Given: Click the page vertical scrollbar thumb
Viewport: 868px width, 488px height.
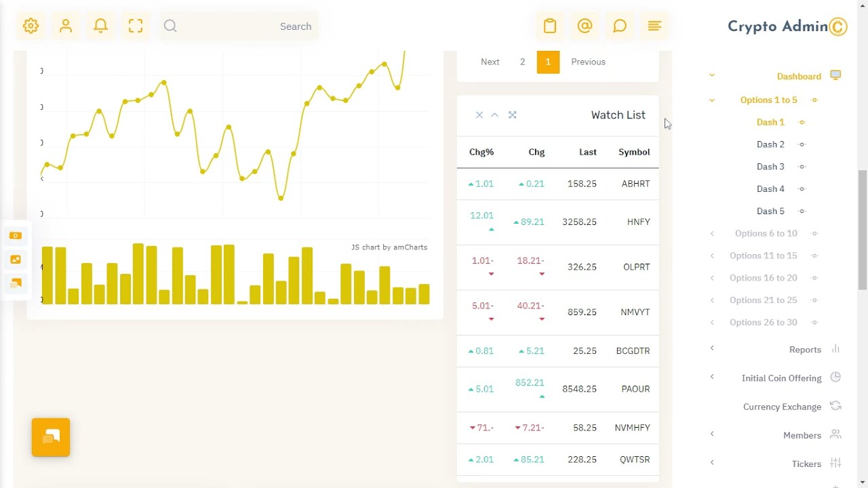Looking at the screenshot, I should (x=863, y=230).
